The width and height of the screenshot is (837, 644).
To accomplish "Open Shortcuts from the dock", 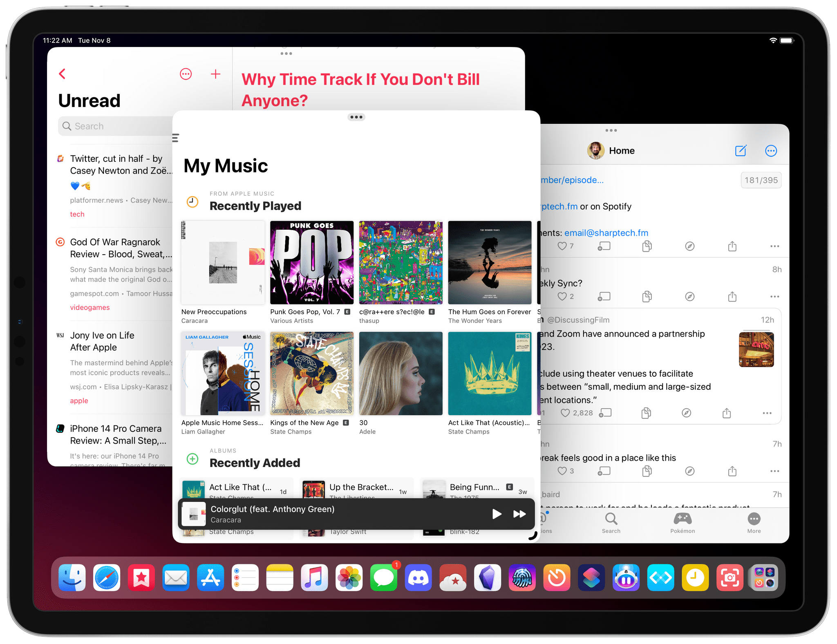I will click(x=591, y=577).
